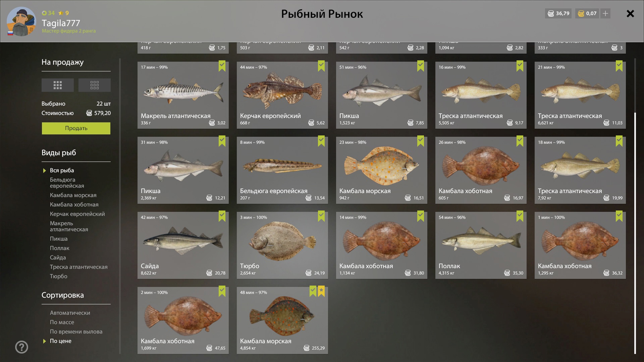This screenshot has width=644, height=362.
Task: Click the gold coins balance 0,07
Action: pos(587,13)
